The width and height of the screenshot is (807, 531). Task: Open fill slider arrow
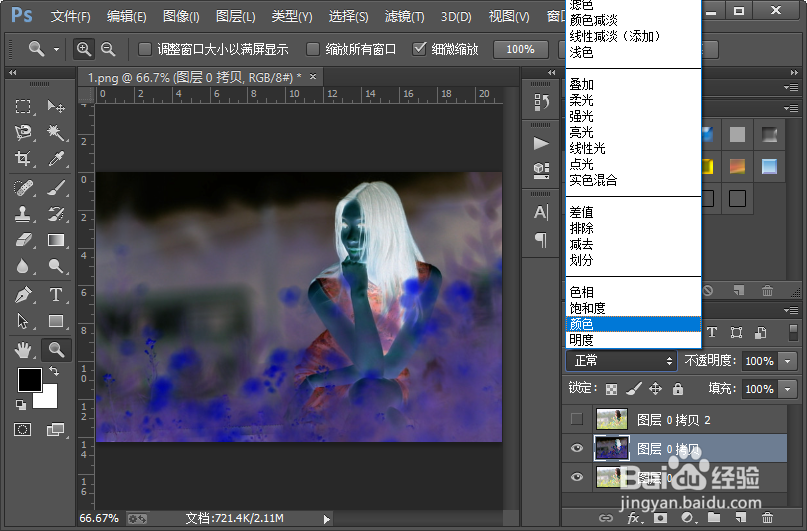click(787, 389)
